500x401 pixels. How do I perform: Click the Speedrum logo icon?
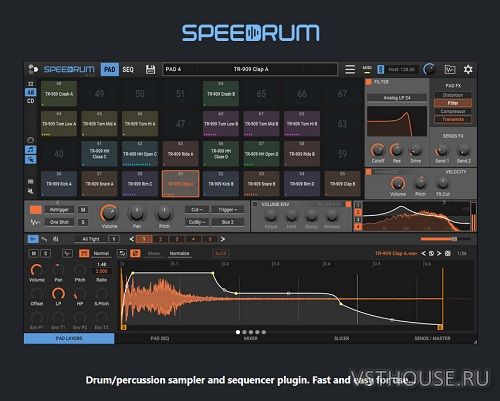[33, 69]
